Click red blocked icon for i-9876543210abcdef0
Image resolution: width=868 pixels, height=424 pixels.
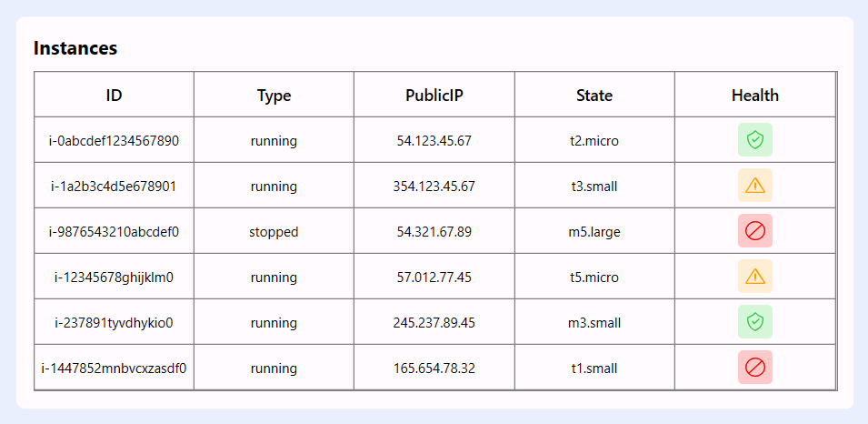point(754,231)
